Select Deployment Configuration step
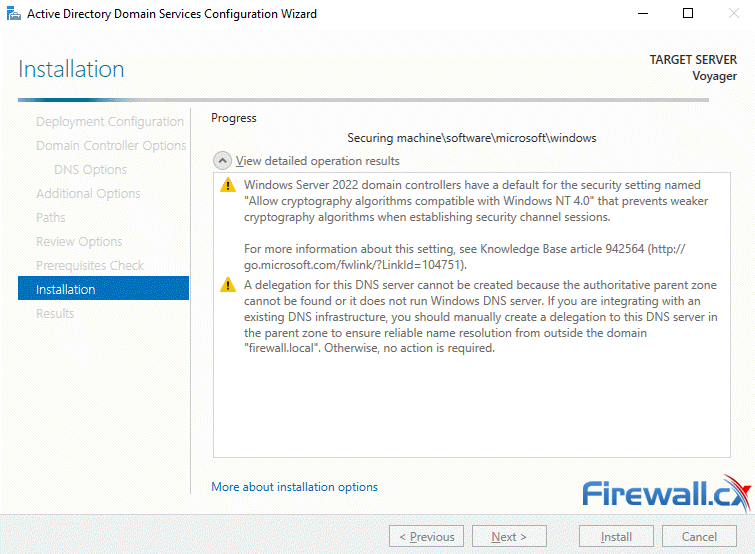Screen dimensions: 755x554 click(110, 122)
